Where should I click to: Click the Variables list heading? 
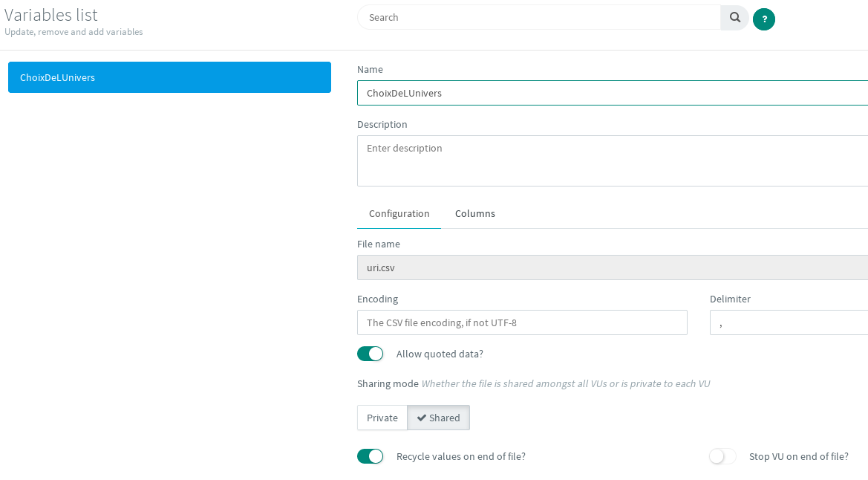pyautogui.click(x=51, y=15)
